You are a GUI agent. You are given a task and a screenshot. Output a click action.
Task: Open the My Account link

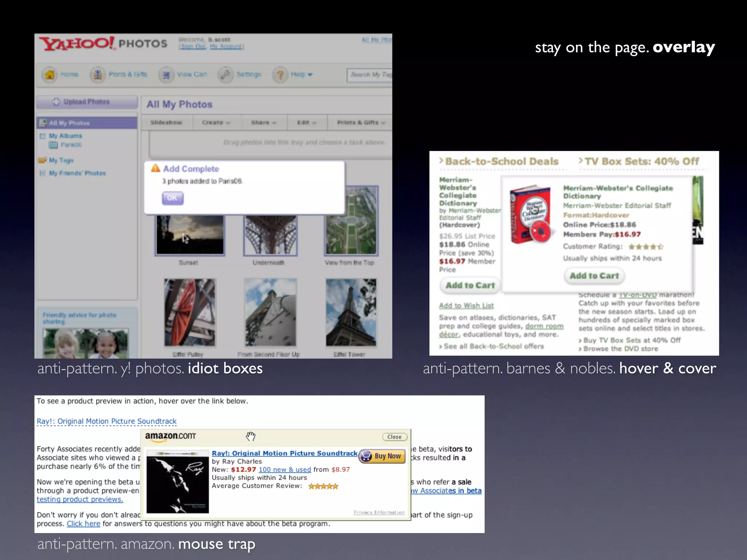click(226, 47)
